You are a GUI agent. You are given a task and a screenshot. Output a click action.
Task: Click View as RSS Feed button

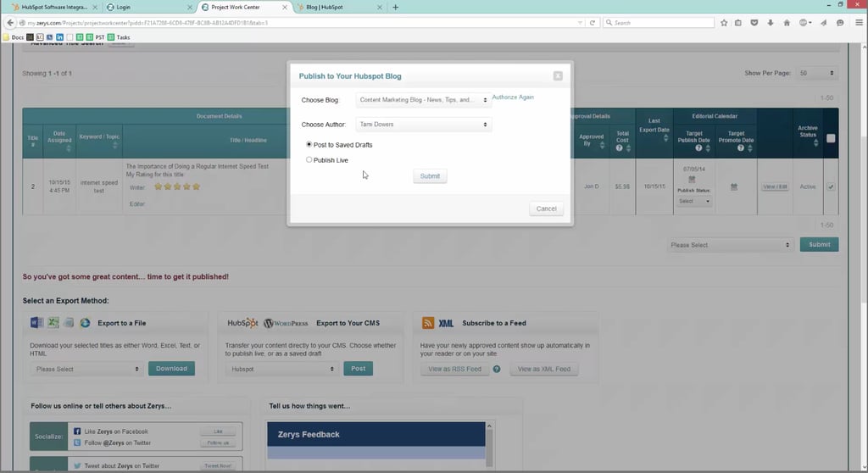pos(454,369)
